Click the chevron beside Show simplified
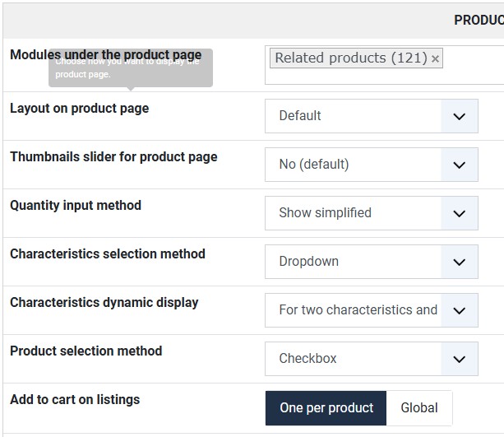The width and height of the screenshot is (504, 437). [459, 213]
